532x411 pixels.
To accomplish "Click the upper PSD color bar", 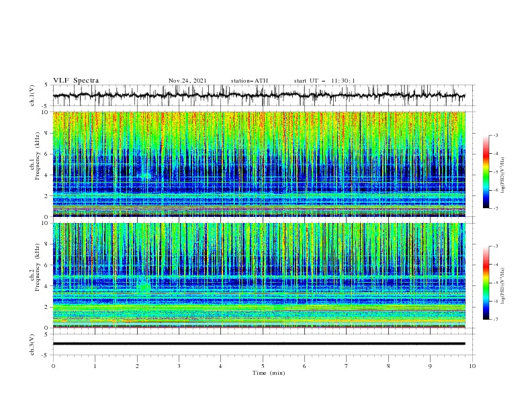I will 486,172.
